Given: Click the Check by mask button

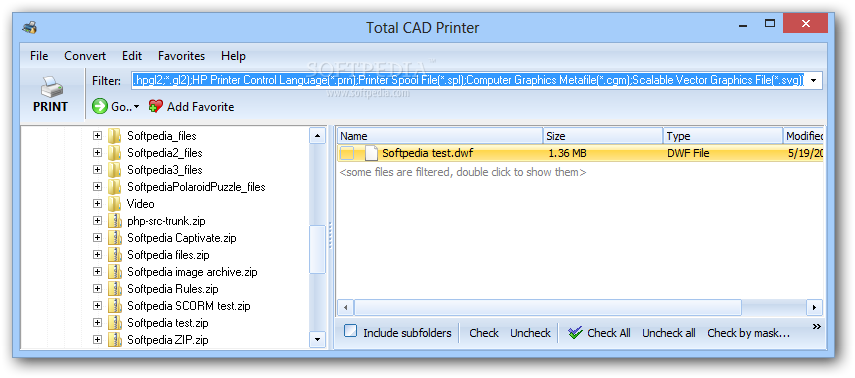Looking at the screenshot, I should (x=748, y=333).
